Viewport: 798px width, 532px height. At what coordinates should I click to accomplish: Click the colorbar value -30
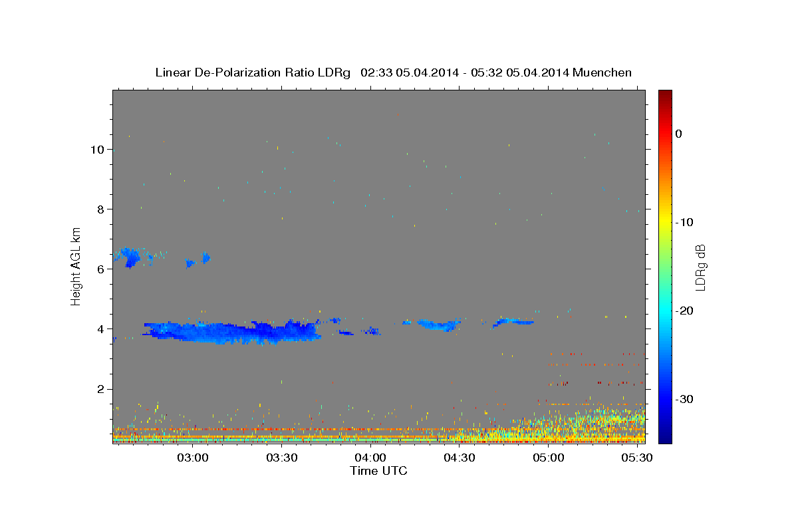tap(683, 399)
